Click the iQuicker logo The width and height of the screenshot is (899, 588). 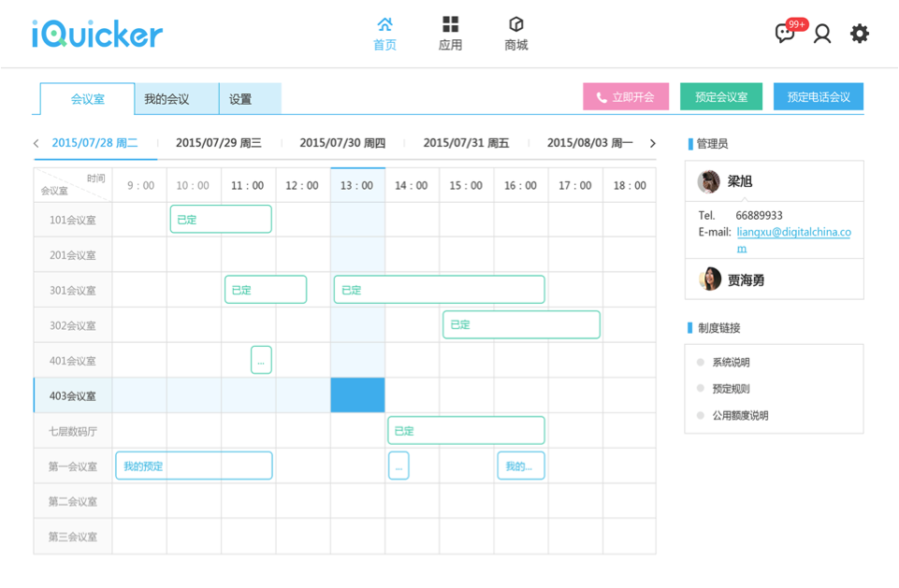(x=97, y=35)
